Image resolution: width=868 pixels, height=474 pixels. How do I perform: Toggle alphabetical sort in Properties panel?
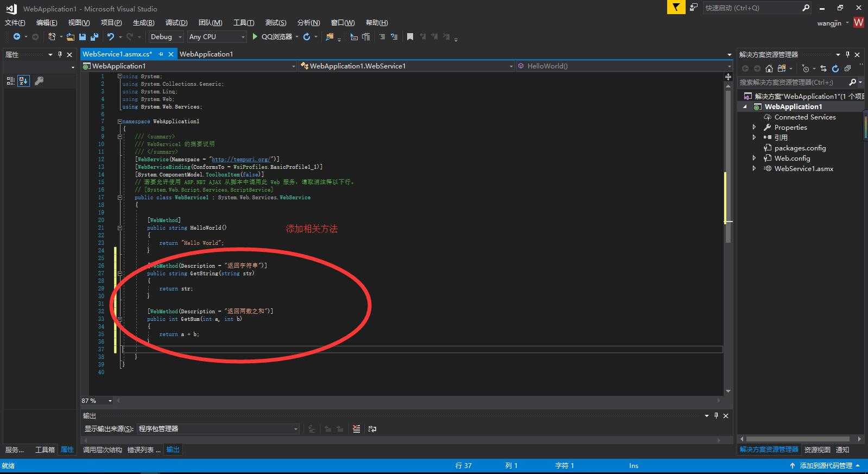[x=23, y=81]
